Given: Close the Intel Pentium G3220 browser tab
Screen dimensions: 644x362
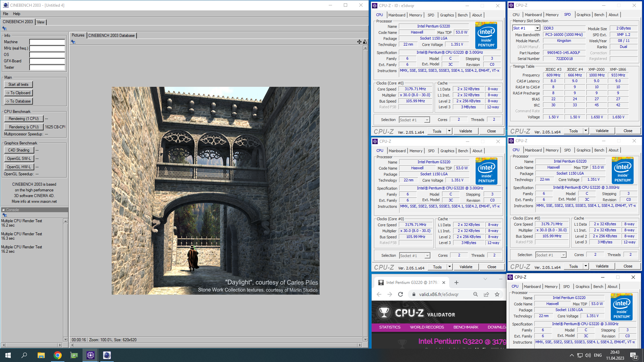Looking at the screenshot, I should (443, 283).
